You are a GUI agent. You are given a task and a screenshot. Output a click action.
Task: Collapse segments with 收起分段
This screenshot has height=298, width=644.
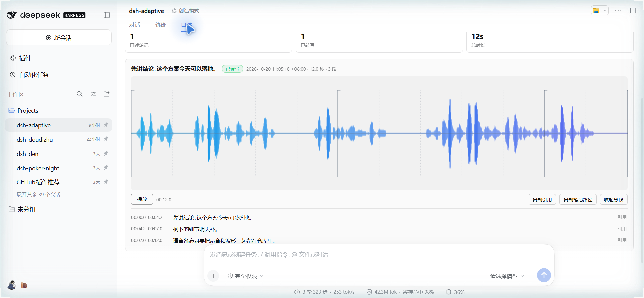pos(613,199)
